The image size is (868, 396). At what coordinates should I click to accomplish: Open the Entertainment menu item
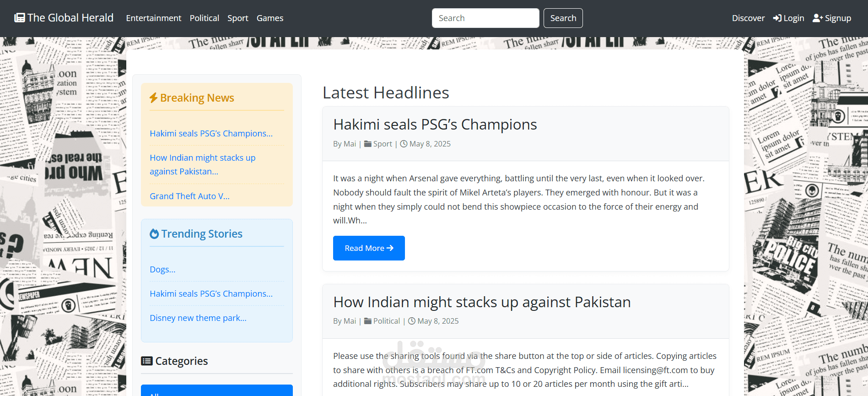(154, 18)
